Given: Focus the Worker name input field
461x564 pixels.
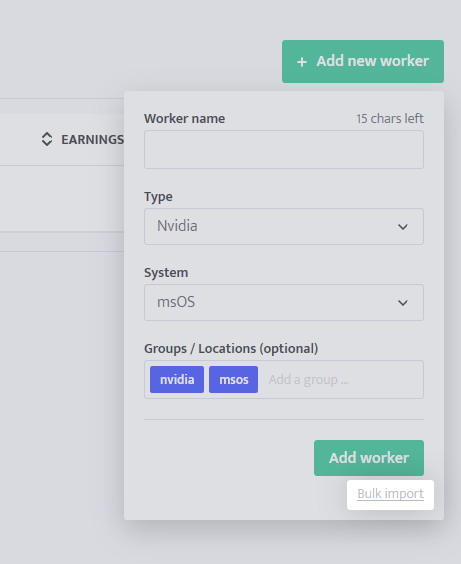Looking at the screenshot, I should pyautogui.click(x=284, y=149).
